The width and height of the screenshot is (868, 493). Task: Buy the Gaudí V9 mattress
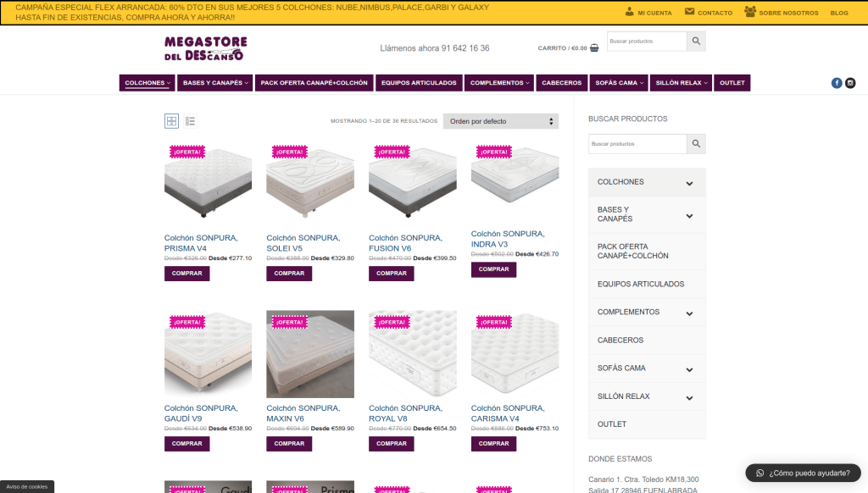pos(186,444)
